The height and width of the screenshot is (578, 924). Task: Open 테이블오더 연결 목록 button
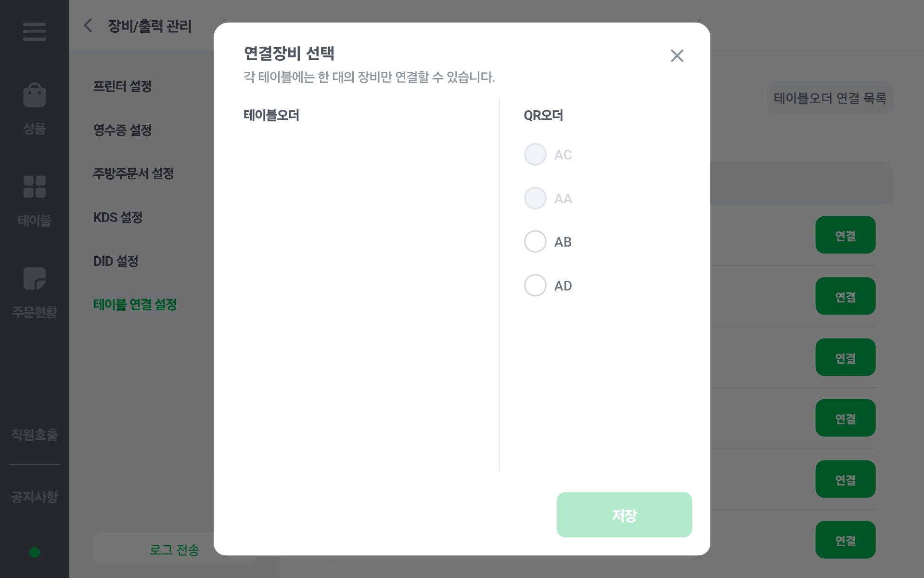[830, 98]
